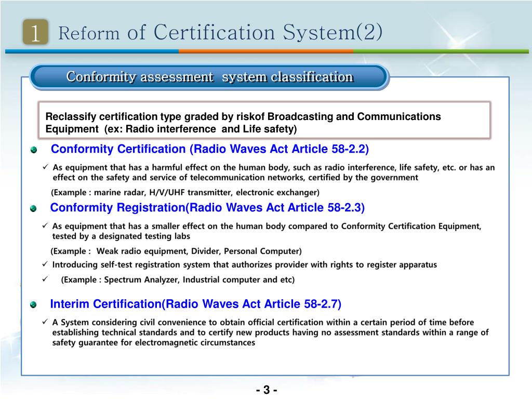532x399 pixels.
Task: Click the example 'Spectrum Analyzer, Industrial computer and etc'
Action: click(178, 280)
